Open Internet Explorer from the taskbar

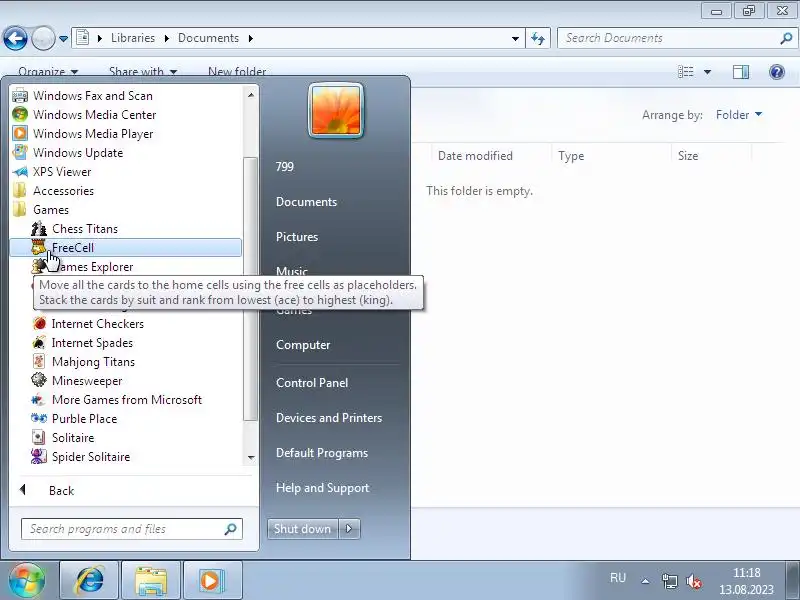pos(90,581)
